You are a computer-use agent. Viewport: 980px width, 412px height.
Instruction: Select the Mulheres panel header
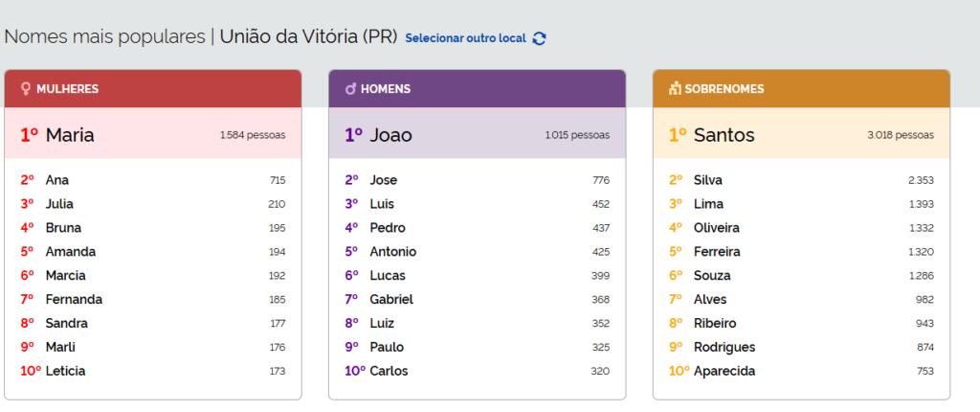click(153, 89)
